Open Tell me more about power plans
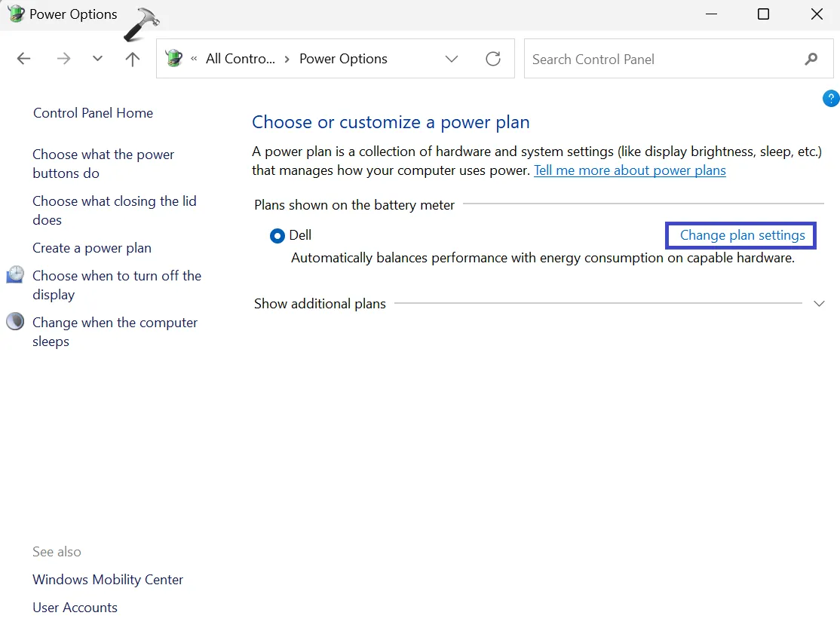 (630, 170)
